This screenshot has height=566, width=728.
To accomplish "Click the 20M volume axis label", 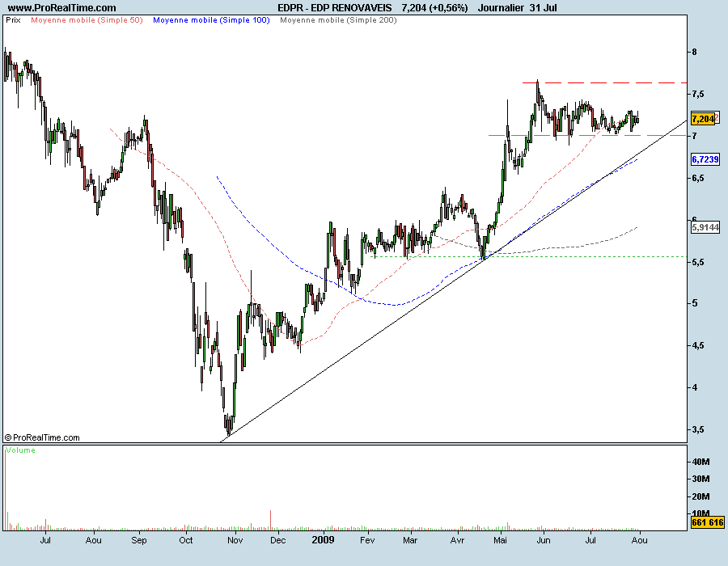I will point(701,497).
